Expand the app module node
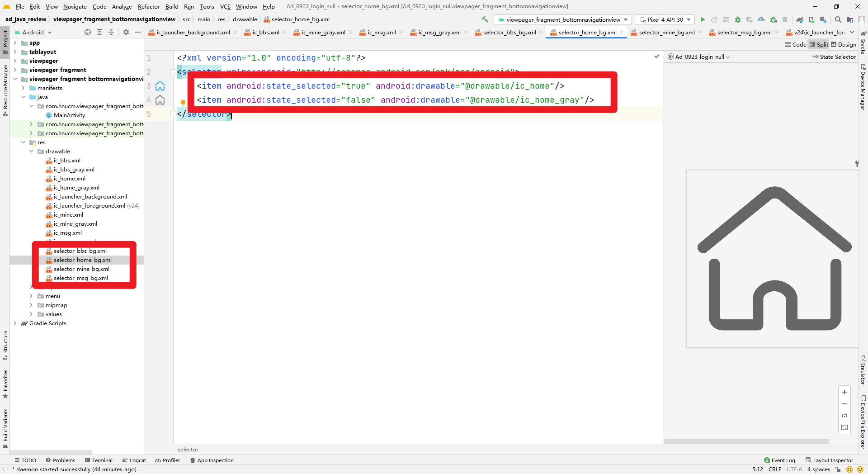Screen dimensions: 868x474 coord(15,43)
